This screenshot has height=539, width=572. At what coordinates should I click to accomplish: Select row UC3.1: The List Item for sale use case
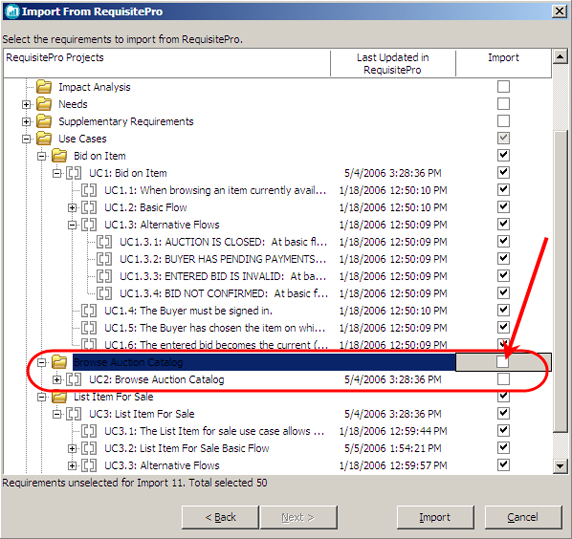[x=214, y=431]
